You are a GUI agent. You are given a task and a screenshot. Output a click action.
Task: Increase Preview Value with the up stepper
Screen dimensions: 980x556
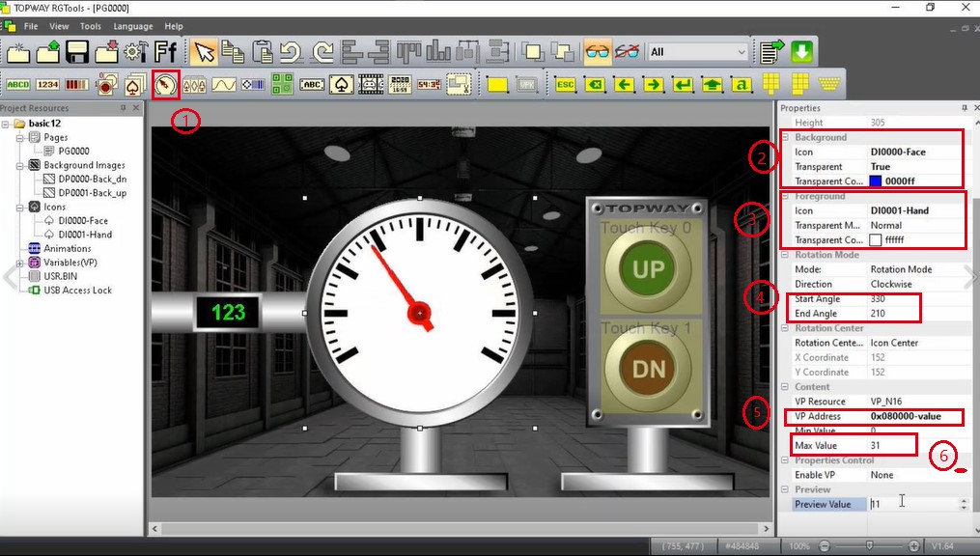[965, 500]
